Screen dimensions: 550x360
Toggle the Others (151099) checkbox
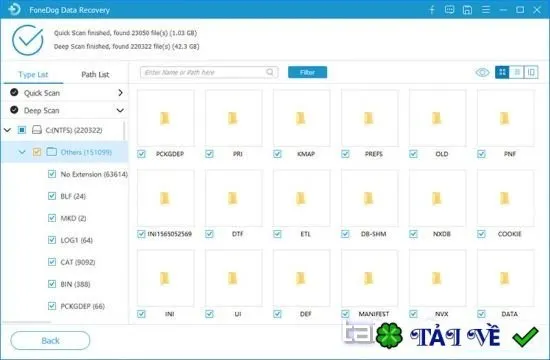[x=36, y=152]
